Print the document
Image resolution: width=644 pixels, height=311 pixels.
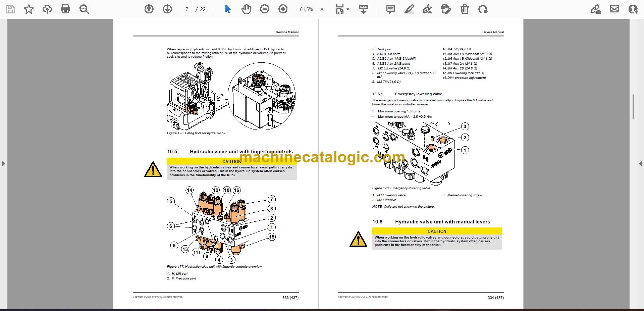(65, 9)
